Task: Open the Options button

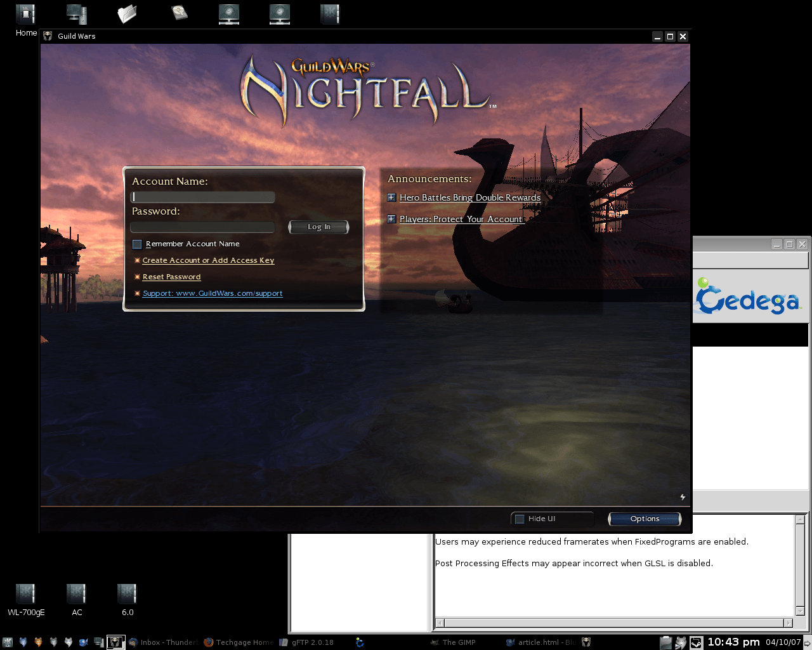Action: [645, 519]
